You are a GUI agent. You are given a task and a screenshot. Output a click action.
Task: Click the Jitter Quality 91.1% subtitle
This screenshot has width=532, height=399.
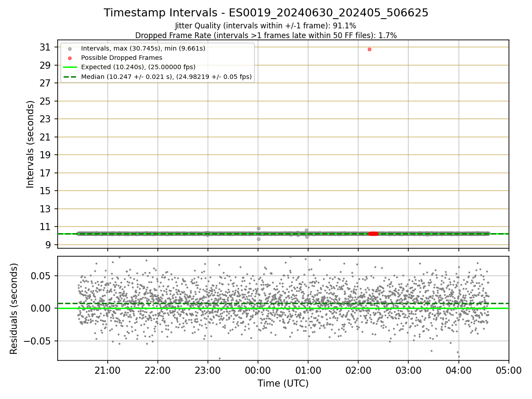[x=266, y=26]
